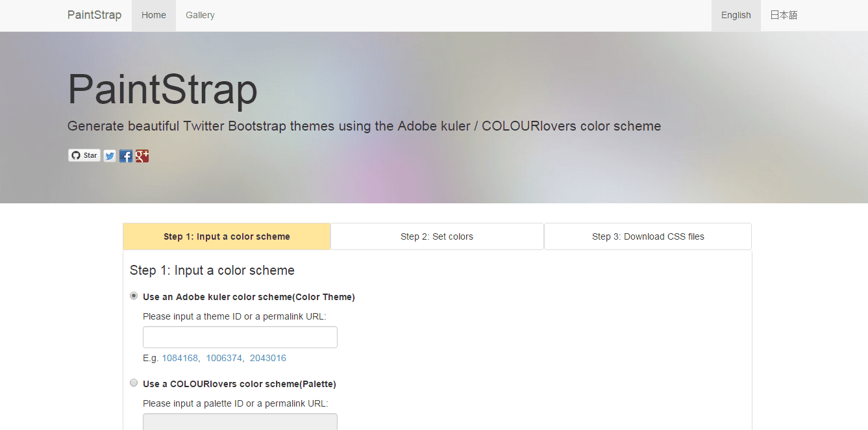Switch to Step 3: Download CSS files tab
Image resolution: width=868 pixels, height=430 pixels.
click(x=648, y=236)
